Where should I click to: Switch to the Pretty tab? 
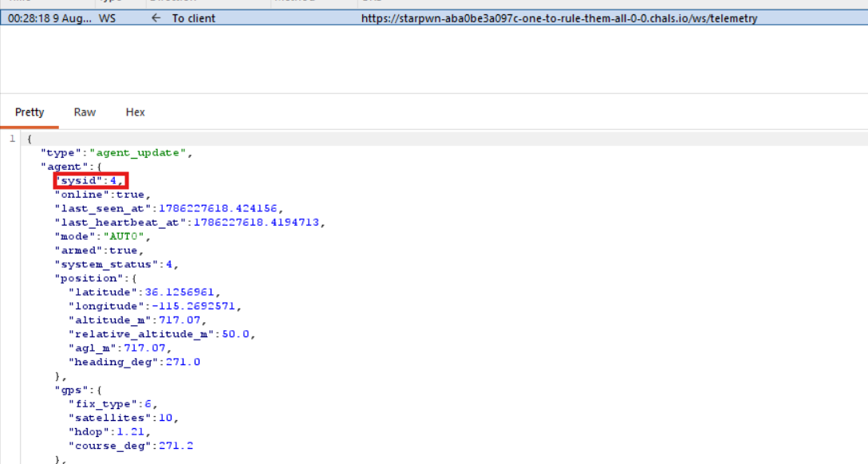(x=30, y=112)
